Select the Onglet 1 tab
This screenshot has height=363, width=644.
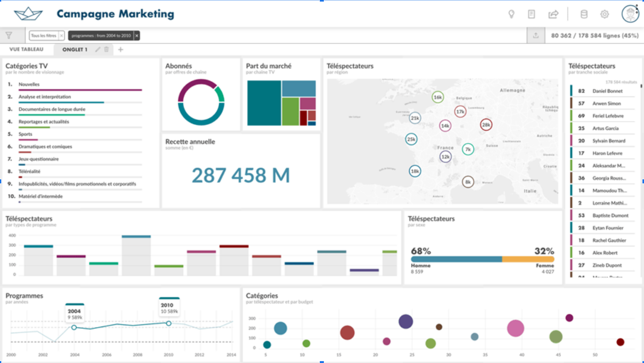[75, 50]
